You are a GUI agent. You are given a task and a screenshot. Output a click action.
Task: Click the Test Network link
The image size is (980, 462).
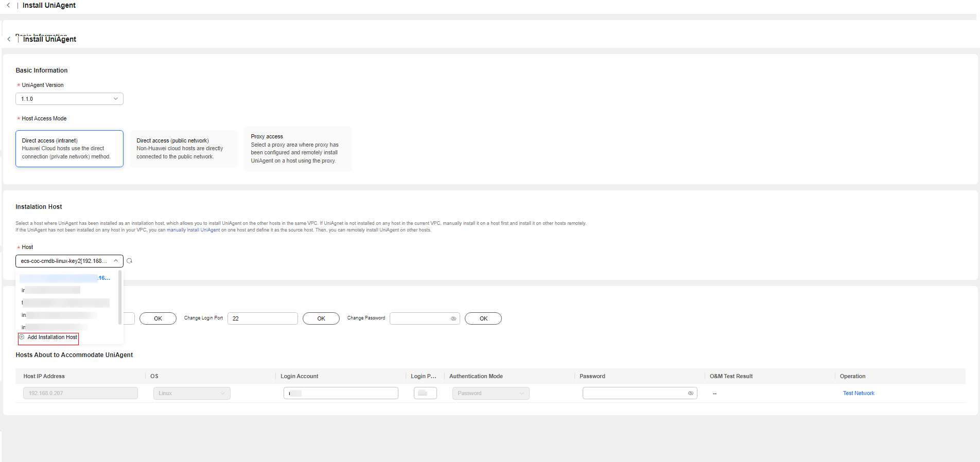click(x=859, y=393)
